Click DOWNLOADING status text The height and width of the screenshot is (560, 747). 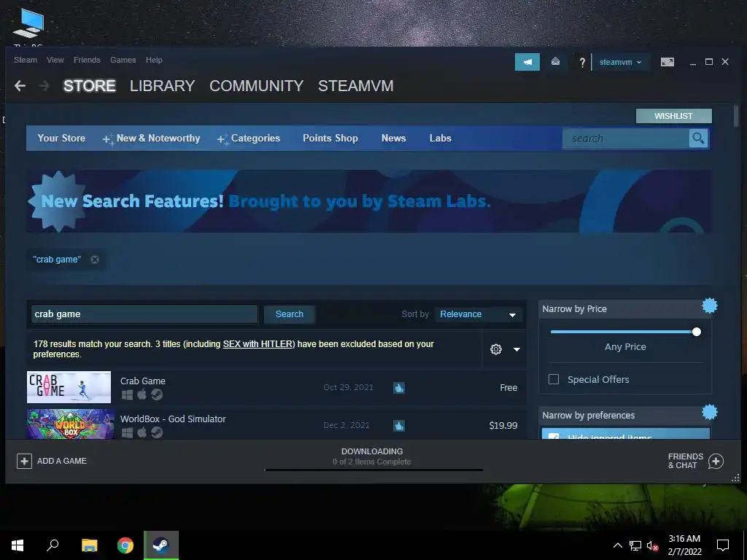tap(372, 451)
